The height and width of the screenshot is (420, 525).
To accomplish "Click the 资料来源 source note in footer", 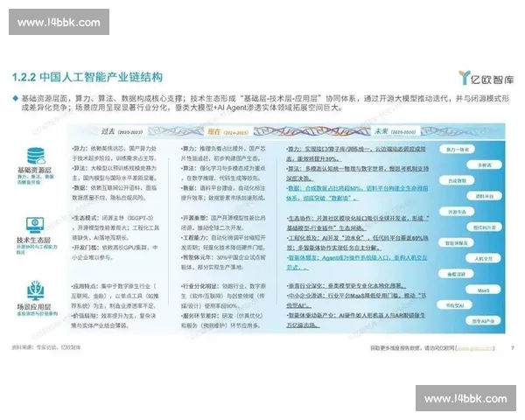I will [46, 347].
